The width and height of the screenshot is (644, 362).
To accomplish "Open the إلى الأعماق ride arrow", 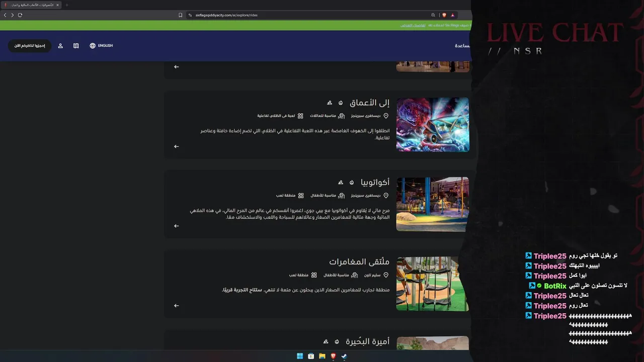I will [176, 146].
